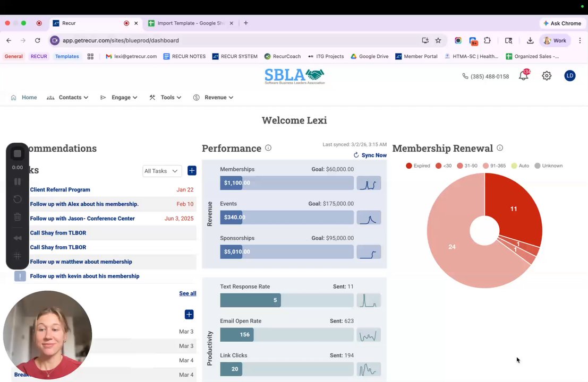Switch to Import Template Google Sheets tab

[x=191, y=23]
